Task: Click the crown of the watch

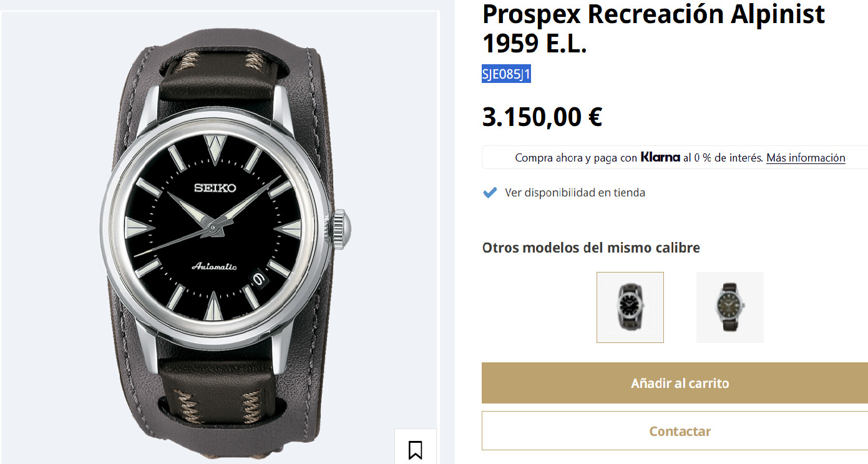Action: pos(341,230)
